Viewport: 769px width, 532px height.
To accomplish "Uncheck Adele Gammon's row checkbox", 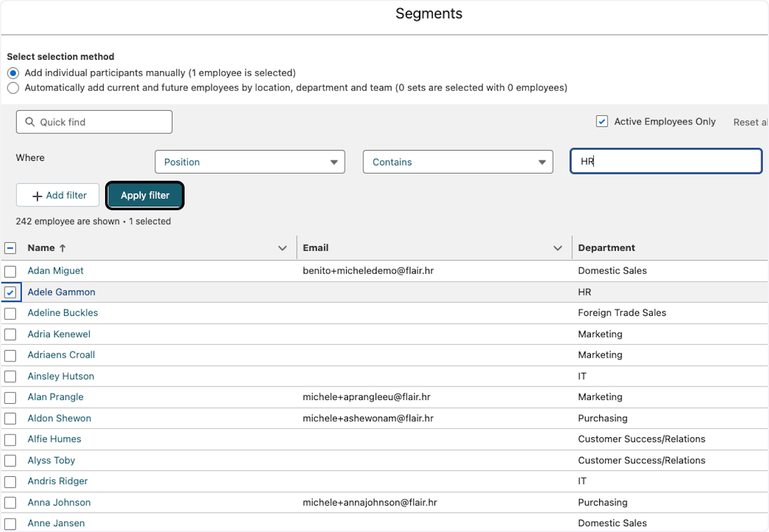I will click(11, 292).
